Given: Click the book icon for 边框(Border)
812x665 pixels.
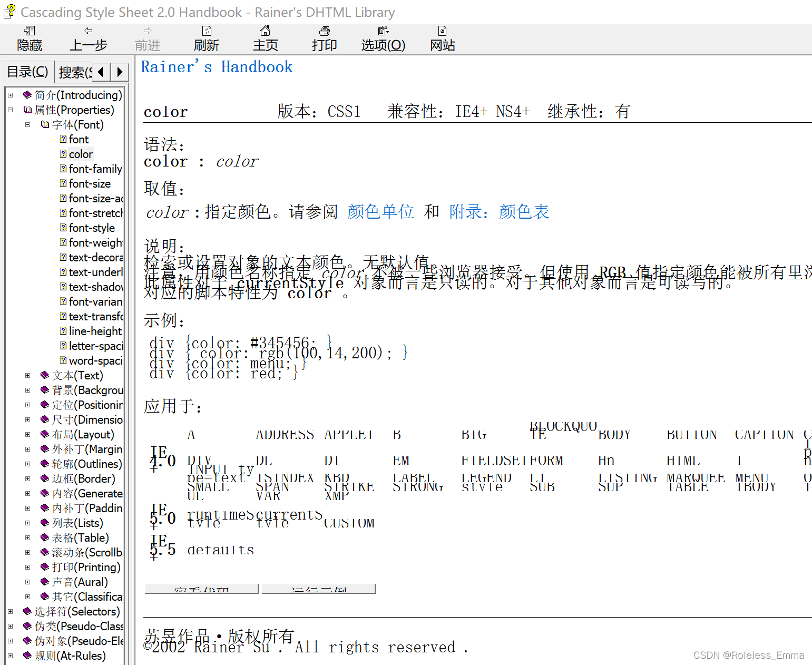Looking at the screenshot, I should tap(45, 478).
